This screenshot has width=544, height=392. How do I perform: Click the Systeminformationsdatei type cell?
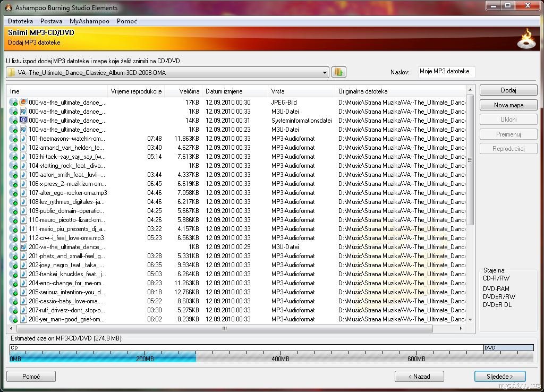tap(302, 120)
